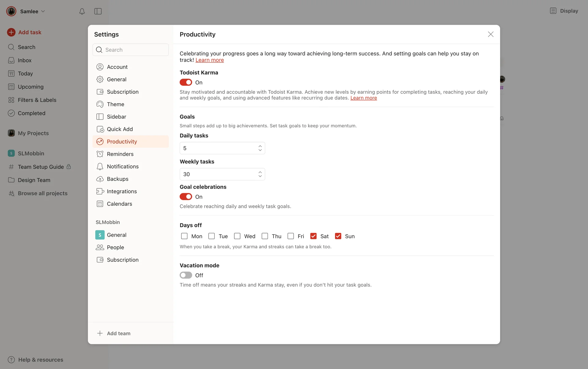Open the Display options

pos(564,11)
